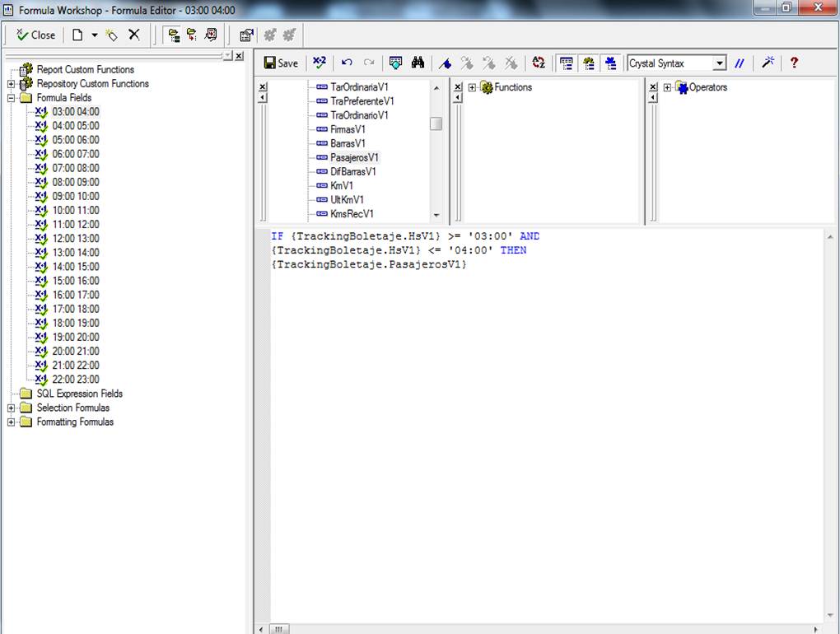Undo the last edit
The image size is (840, 634).
coord(347,63)
